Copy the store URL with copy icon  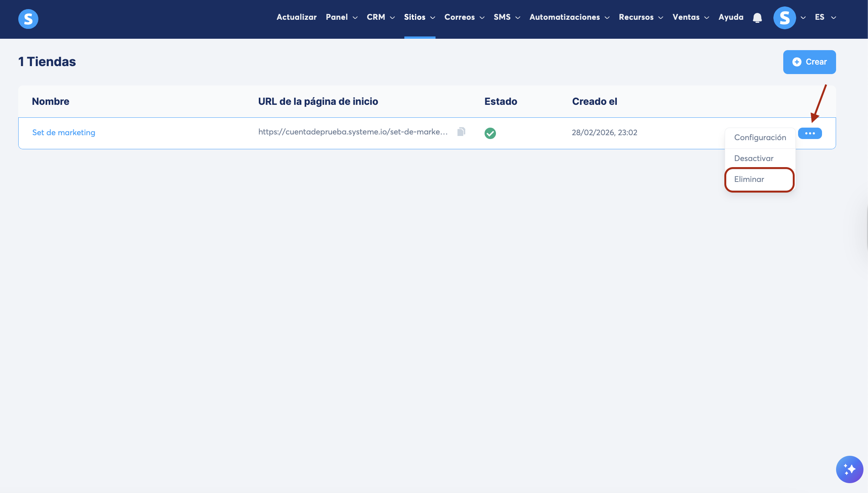[x=461, y=132]
